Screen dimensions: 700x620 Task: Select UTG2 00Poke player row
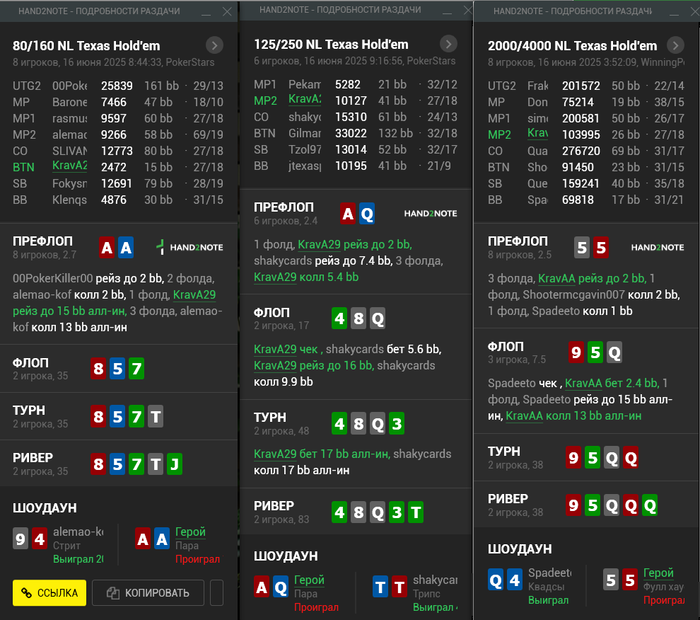point(118,86)
